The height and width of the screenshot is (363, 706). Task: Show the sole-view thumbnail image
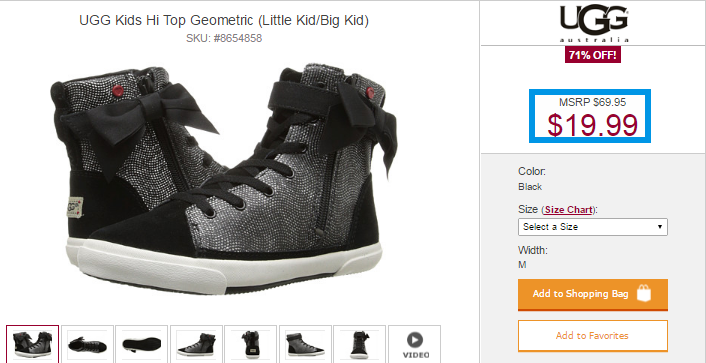[x=141, y=344]
